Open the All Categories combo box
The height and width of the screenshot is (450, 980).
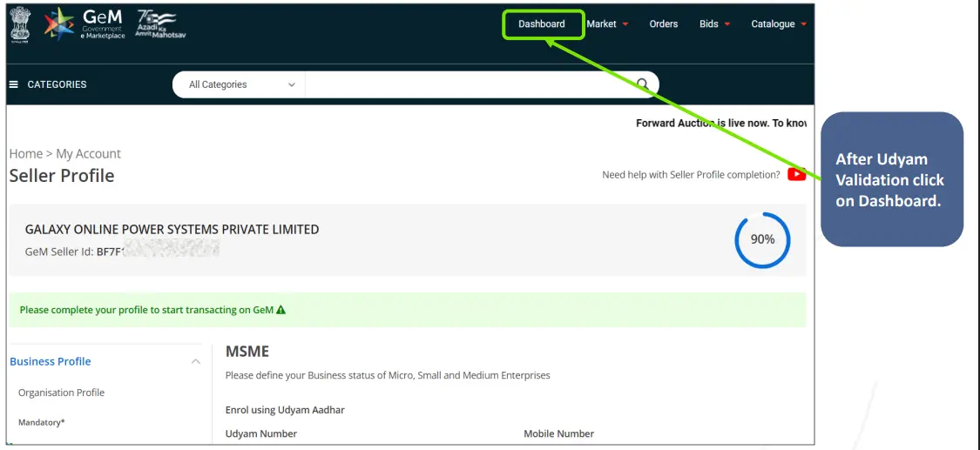tap(239, 84)
